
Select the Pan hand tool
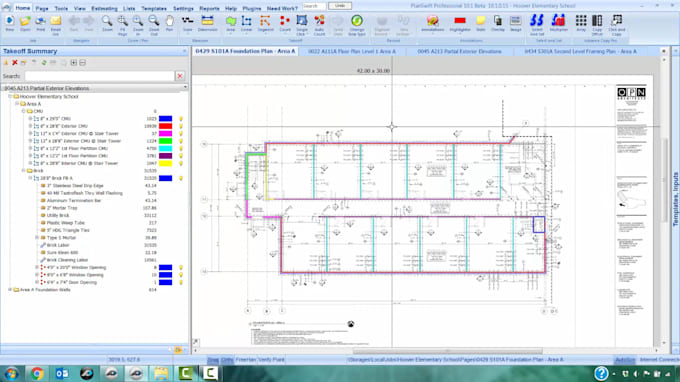(x=169, y=21)
